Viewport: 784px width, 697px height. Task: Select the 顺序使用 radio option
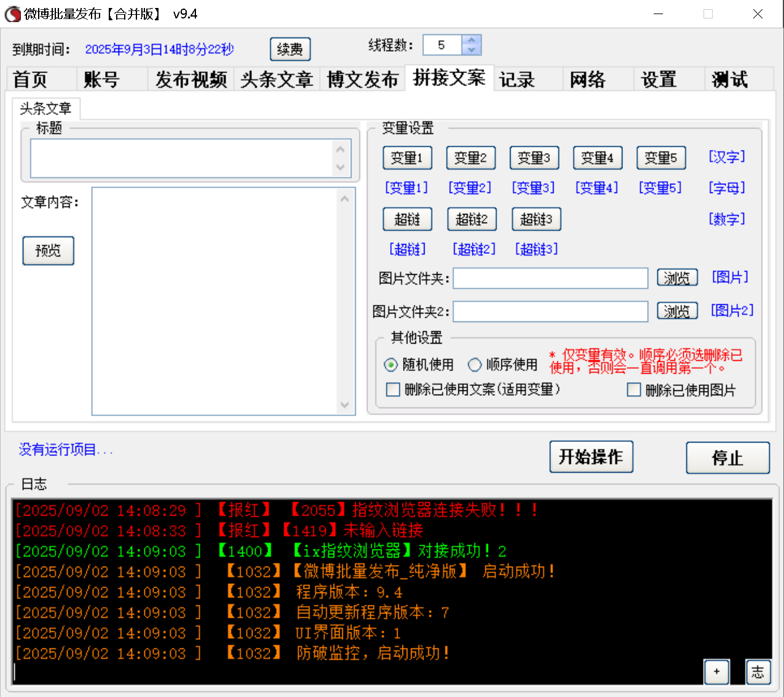pos(474,364)
